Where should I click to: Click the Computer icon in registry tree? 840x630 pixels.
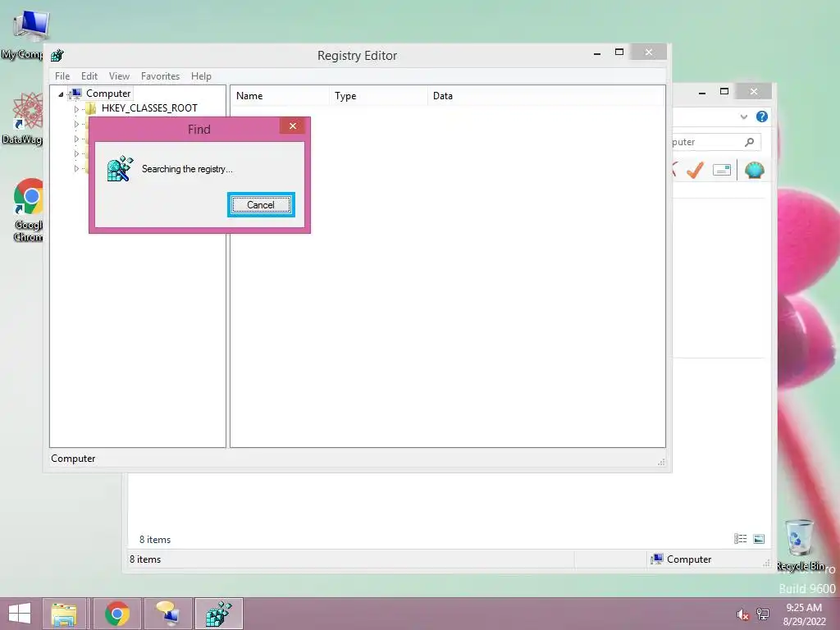point(75,94)
